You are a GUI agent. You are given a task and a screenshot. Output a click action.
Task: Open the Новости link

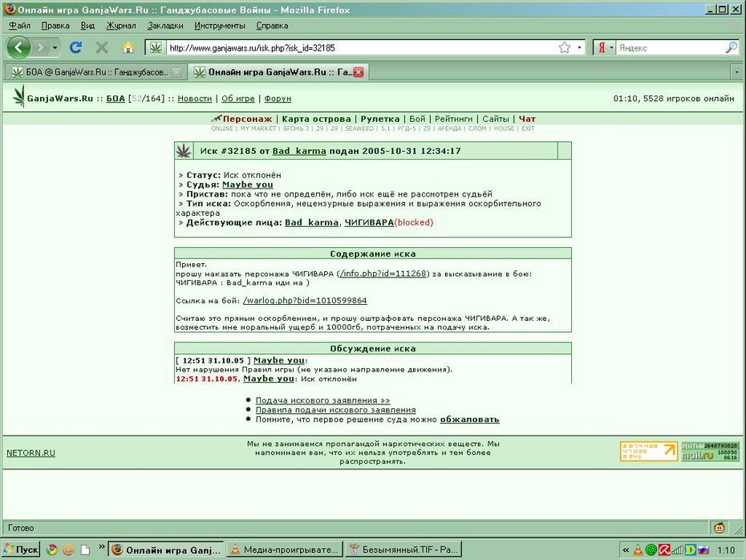tap(195, 99)
